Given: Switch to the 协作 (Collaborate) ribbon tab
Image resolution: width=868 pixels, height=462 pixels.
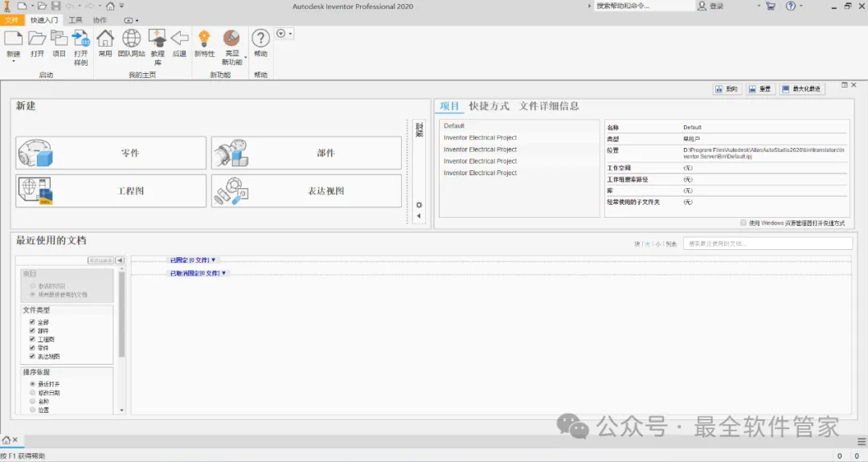Looking at the screenshot, I should pos(100,20).
